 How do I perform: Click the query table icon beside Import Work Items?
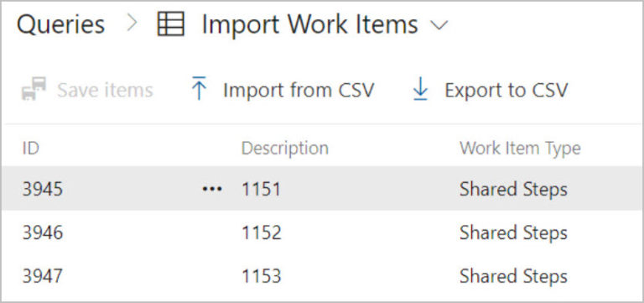click(171, 24)
